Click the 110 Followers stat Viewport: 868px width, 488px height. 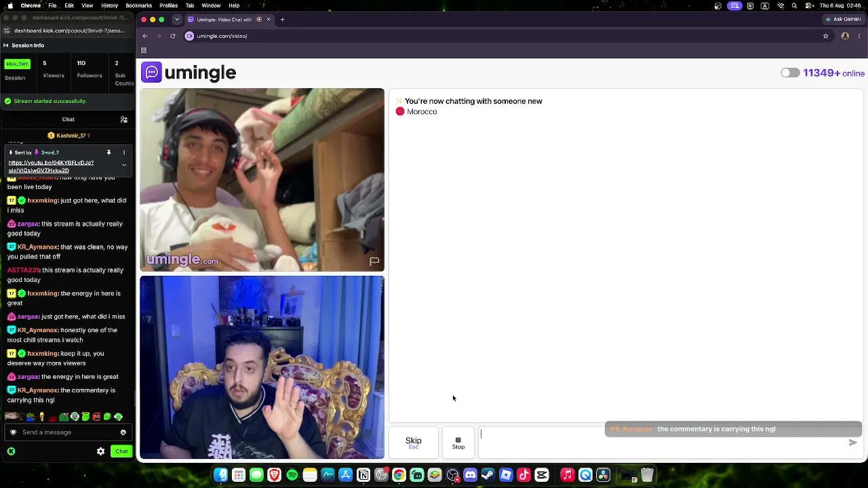coord(90,69)
